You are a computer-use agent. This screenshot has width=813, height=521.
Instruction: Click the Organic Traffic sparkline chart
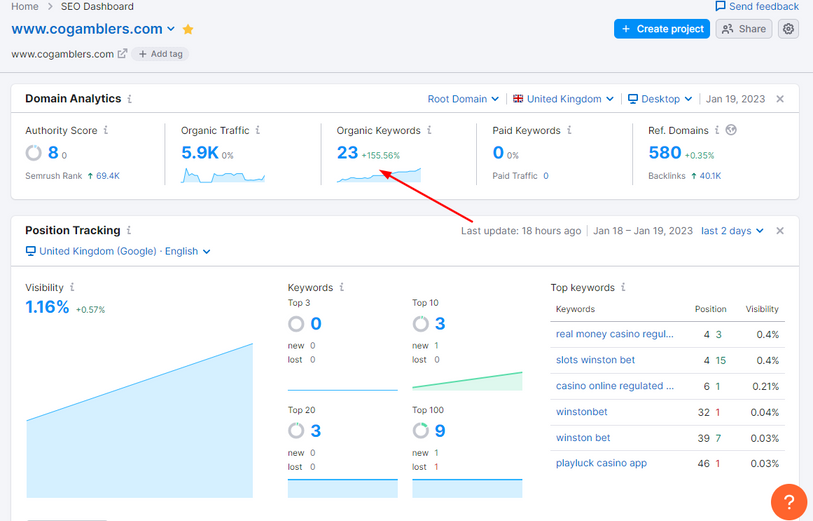click(x=223, y=175)
